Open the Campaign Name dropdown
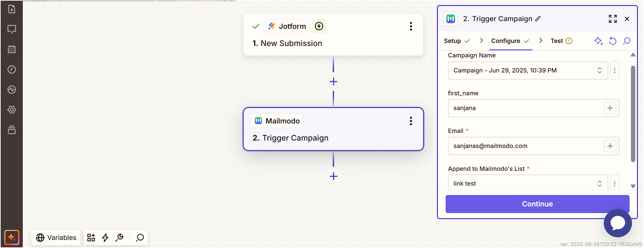This screenshot has height=248, width=644. (x=528, y=70)
